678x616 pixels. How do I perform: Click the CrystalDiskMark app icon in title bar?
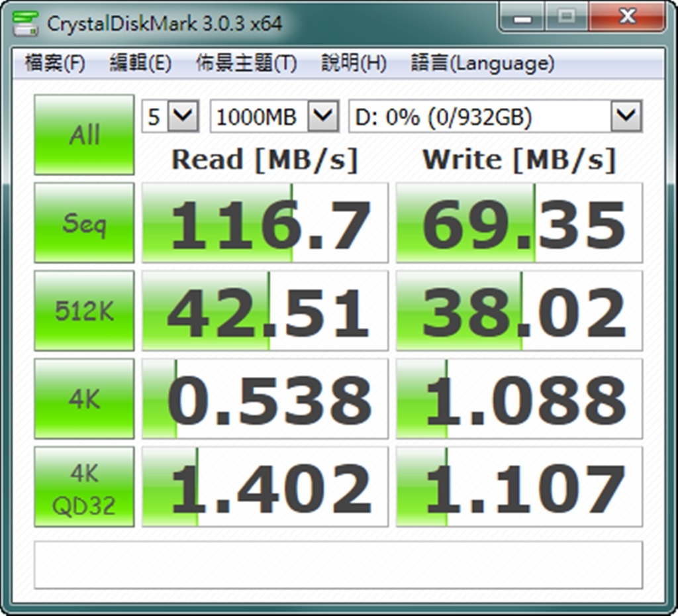[x=25, y=23]
